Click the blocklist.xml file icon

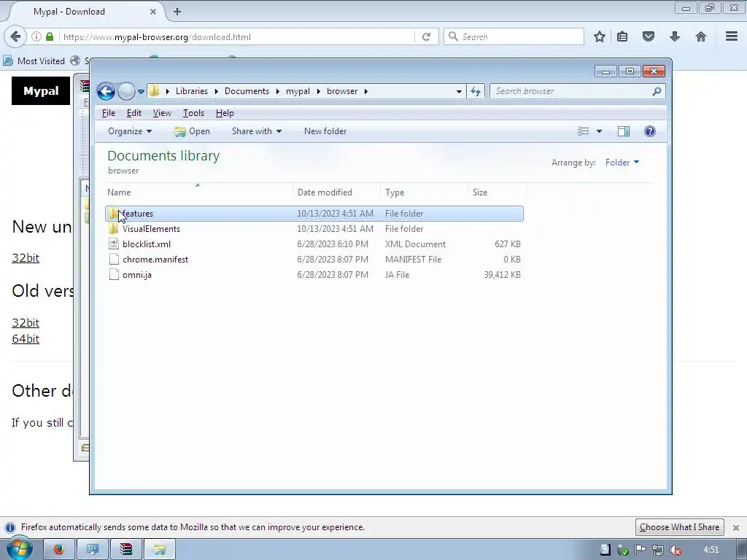(x=113, y=244)
